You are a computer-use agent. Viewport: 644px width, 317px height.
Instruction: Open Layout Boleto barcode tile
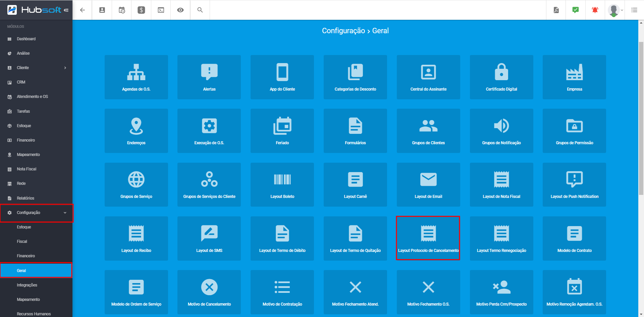coord(282,184)
